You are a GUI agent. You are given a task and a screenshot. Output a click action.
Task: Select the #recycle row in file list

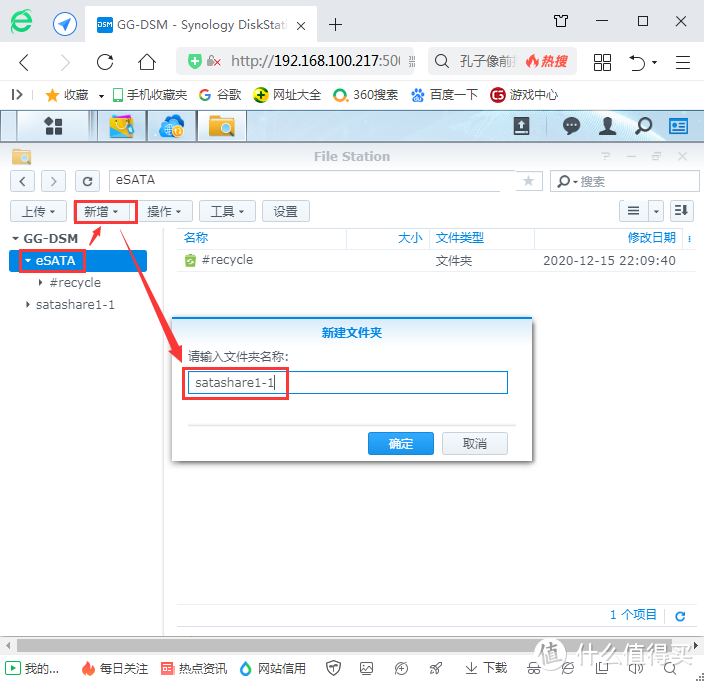pyautogui.click(x=436, y=260)
